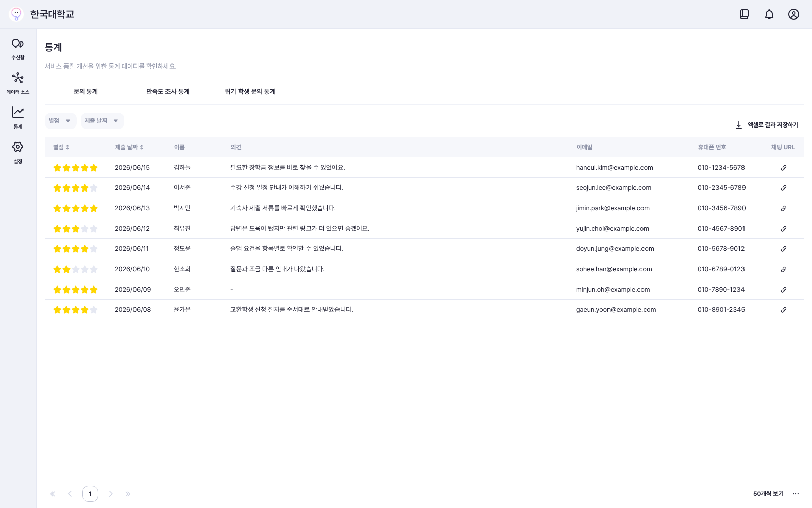Click the two-star rating of 한소희 row

[x=76, y=269]
